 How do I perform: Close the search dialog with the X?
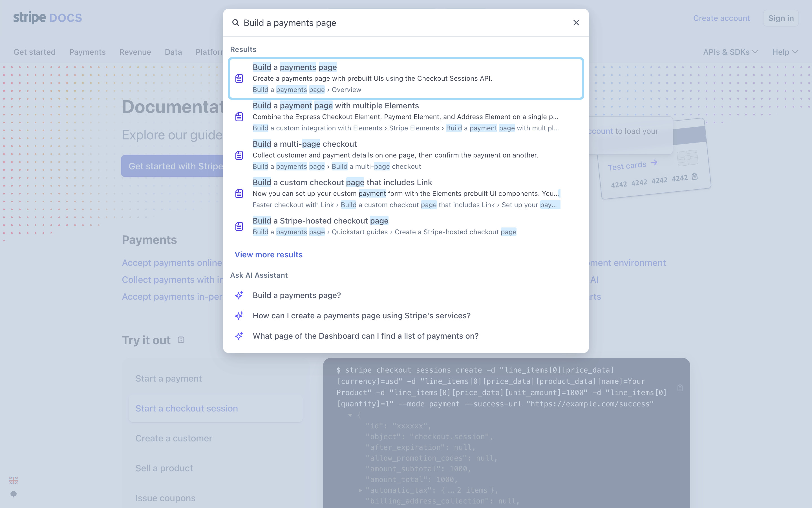click(x=576, y=23)
